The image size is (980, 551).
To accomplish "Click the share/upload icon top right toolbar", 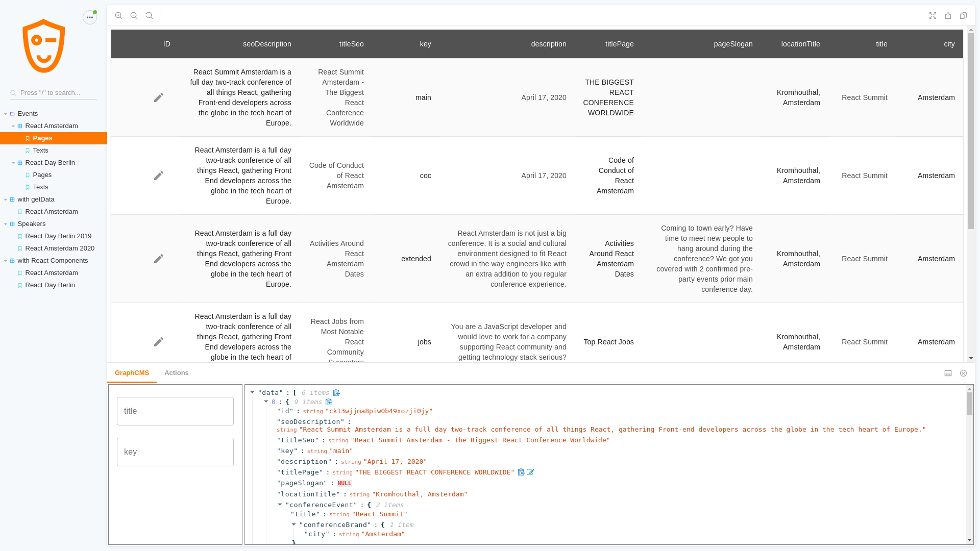I will coord(948,15).
